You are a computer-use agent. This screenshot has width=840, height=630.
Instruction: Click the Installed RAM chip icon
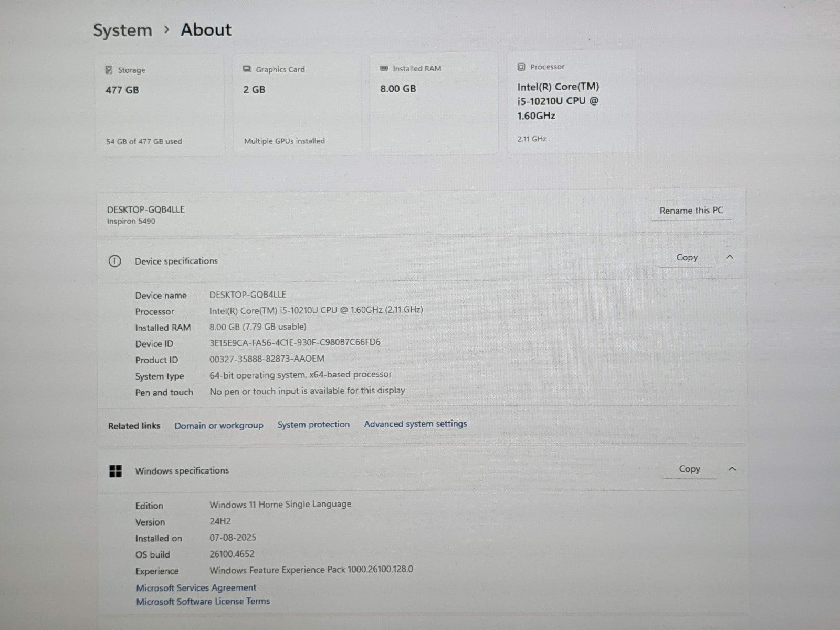pos(384,69)
